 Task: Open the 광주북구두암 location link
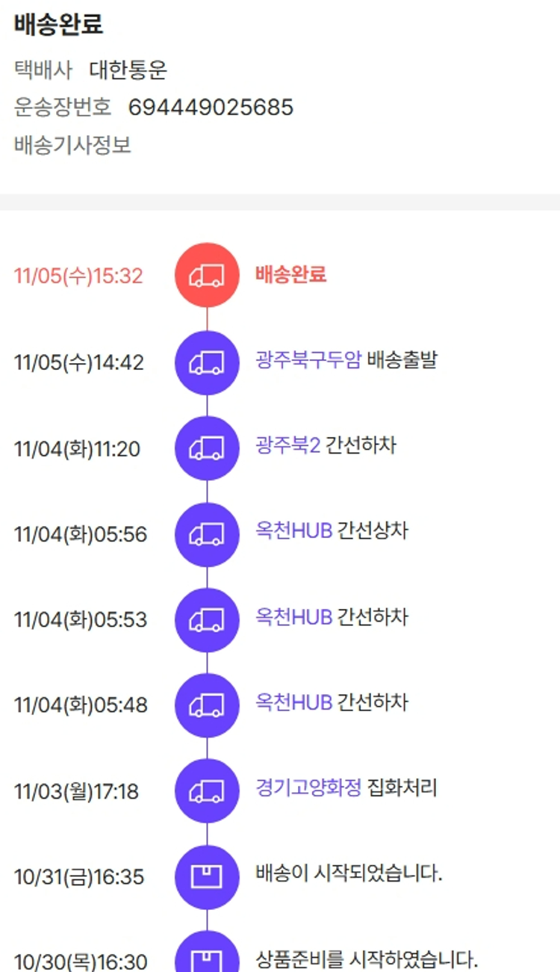tap(308, 360)
